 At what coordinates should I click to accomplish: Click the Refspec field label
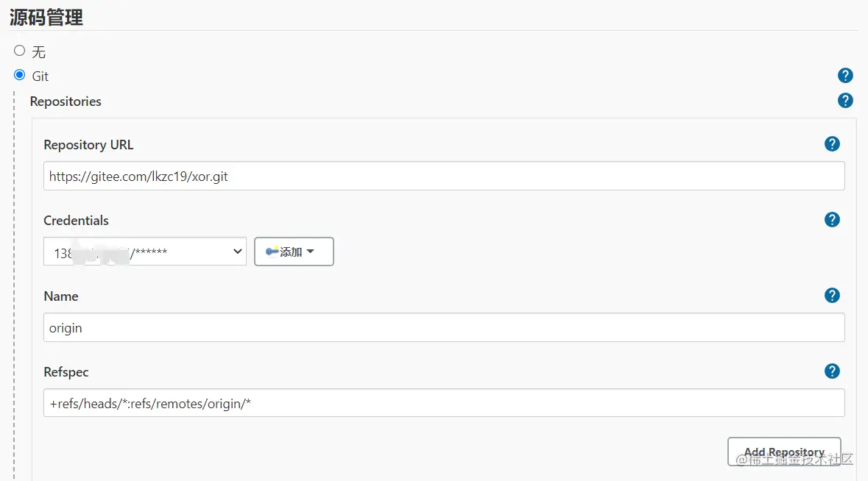point(66,372)
